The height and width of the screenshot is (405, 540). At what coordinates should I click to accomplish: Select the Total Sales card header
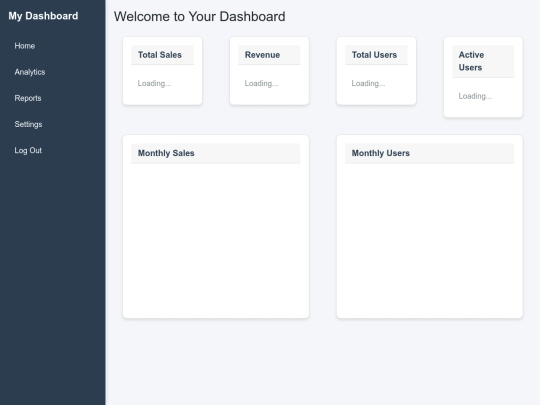162,55
